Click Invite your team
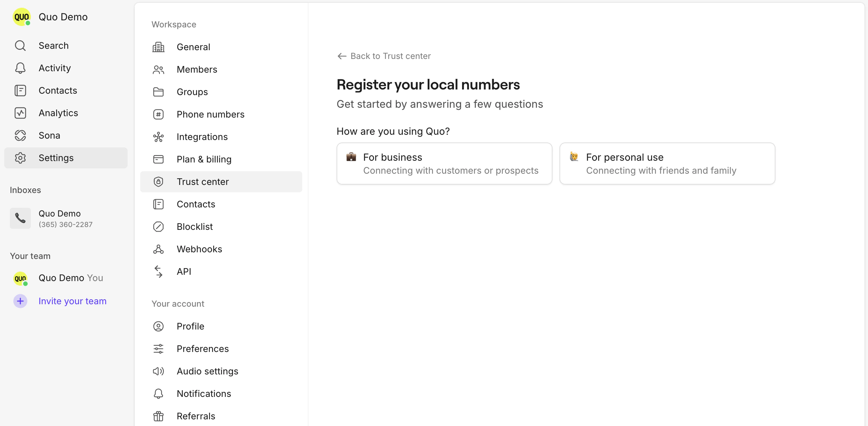 click(x=72, y=301)
